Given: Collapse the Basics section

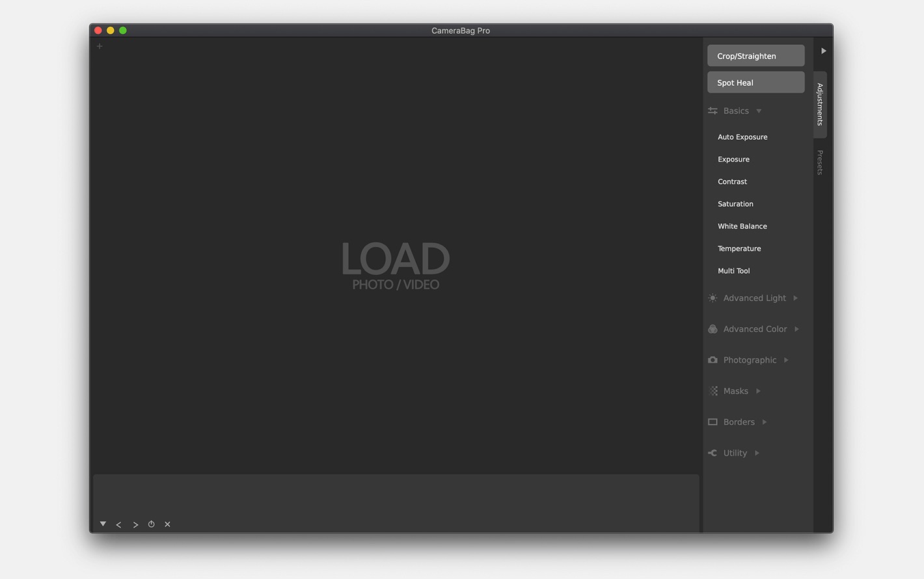Looking at the screenshot, I should [759, 111].
